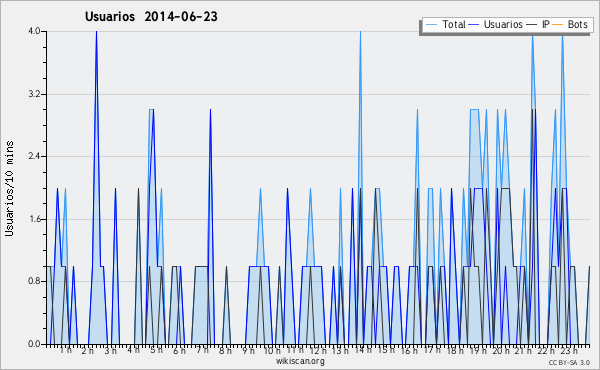Image resolution: width=600 pixels, height=370 pixels.
Task: Click the '16 h' x-axis label
Action: pyautogui.click(x=409, y=350)
